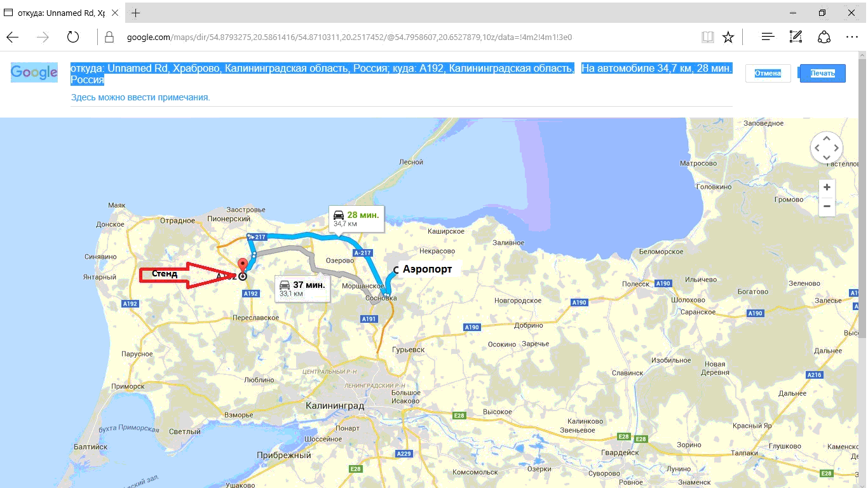
Task: Open the More actions ellipsis menu
Action: 852,37
